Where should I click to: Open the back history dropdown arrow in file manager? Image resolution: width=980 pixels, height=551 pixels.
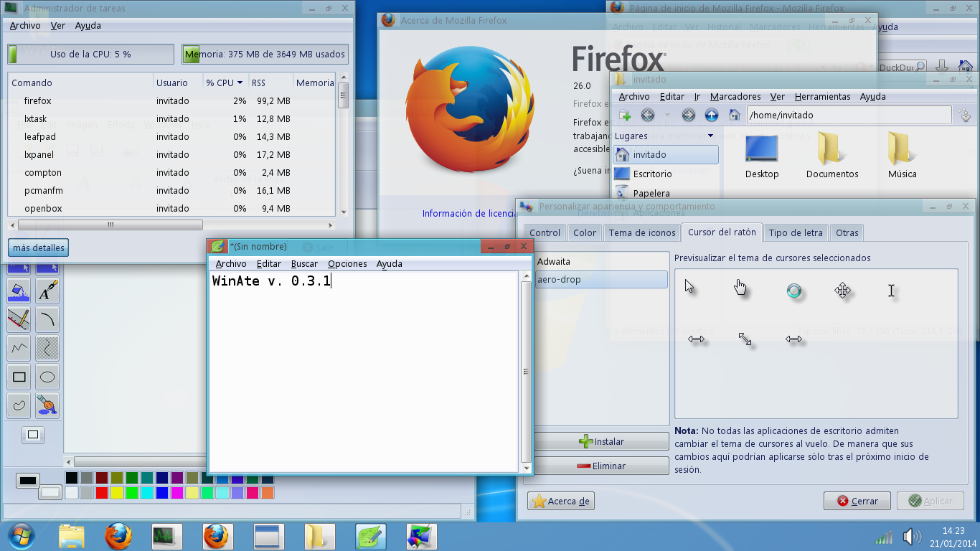click(667, 115)
